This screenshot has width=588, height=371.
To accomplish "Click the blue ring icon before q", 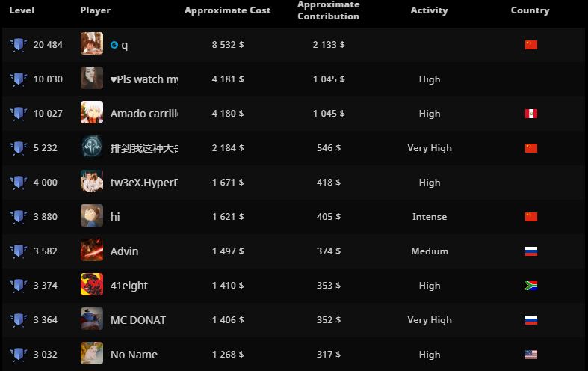I will (114, 45).
